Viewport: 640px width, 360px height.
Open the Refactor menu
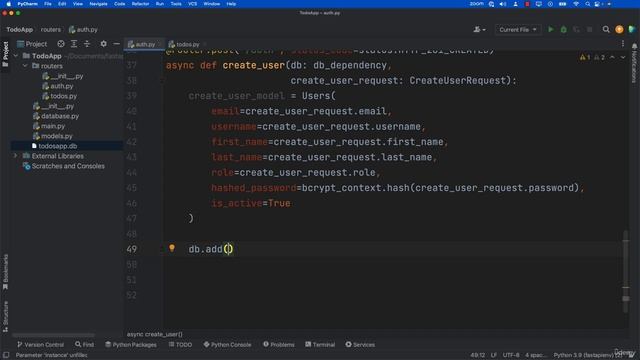tap(140, 4)
